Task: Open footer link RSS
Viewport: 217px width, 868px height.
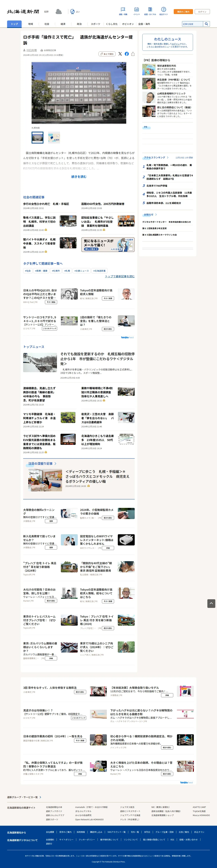Action: 172,839
